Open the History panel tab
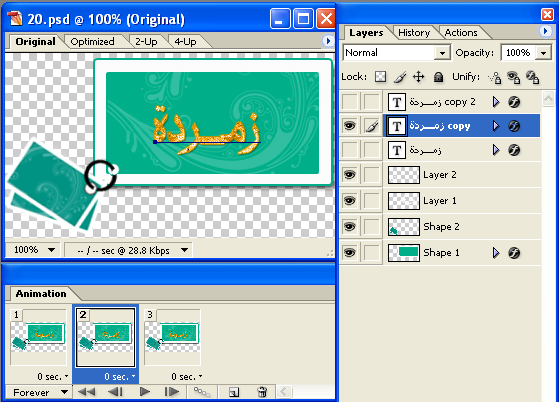 [414, 33]
